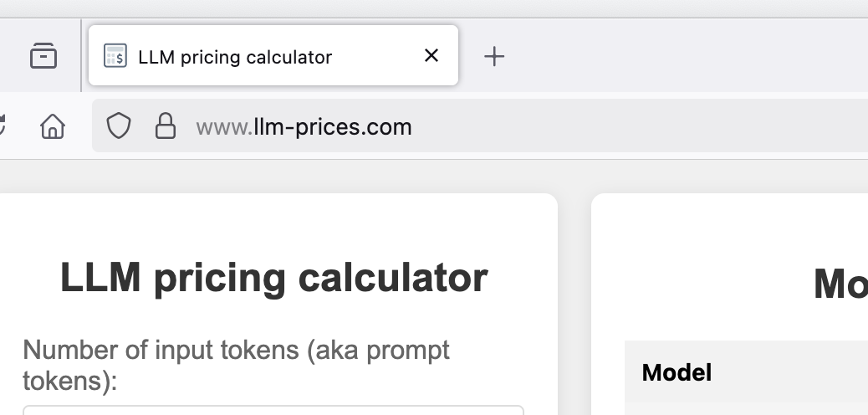Open the tracking protection shield panel
Viewport: 868px width, 415px height.
tap(119, 126)
